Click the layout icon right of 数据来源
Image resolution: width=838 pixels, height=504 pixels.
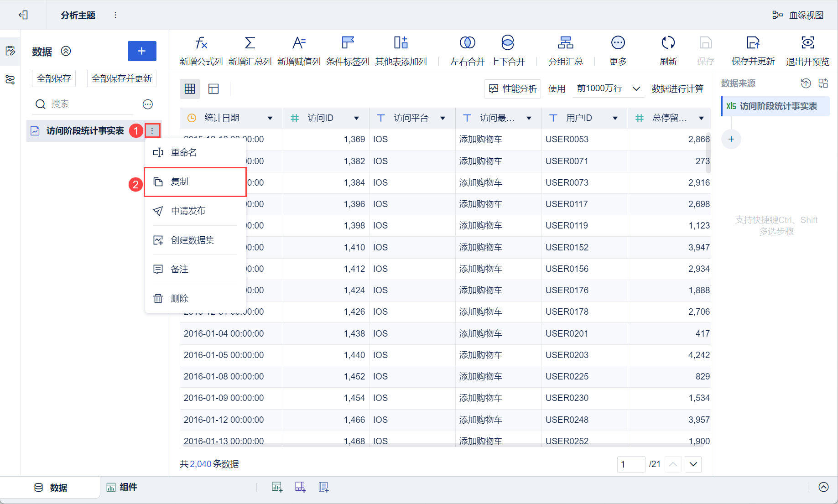pyautogui.click(x=823, y=83)
